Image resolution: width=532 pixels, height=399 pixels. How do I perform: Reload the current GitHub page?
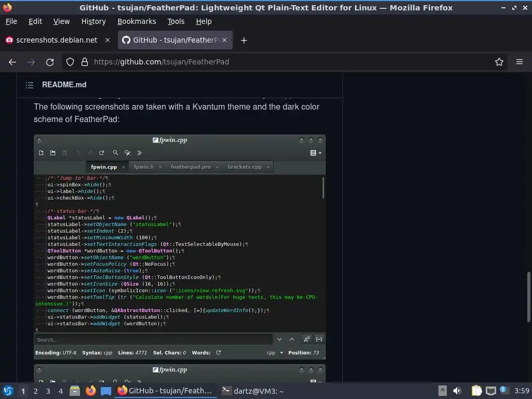50,62
